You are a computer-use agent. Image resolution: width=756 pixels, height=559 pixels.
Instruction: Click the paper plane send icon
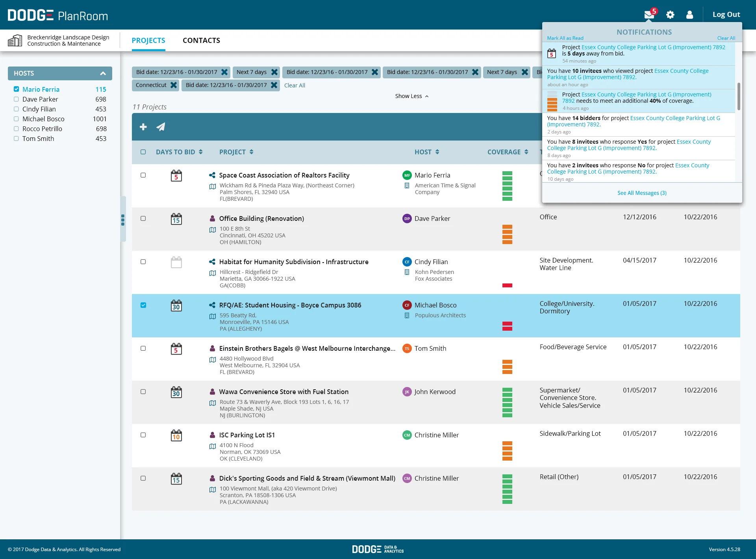coord(161,127)
